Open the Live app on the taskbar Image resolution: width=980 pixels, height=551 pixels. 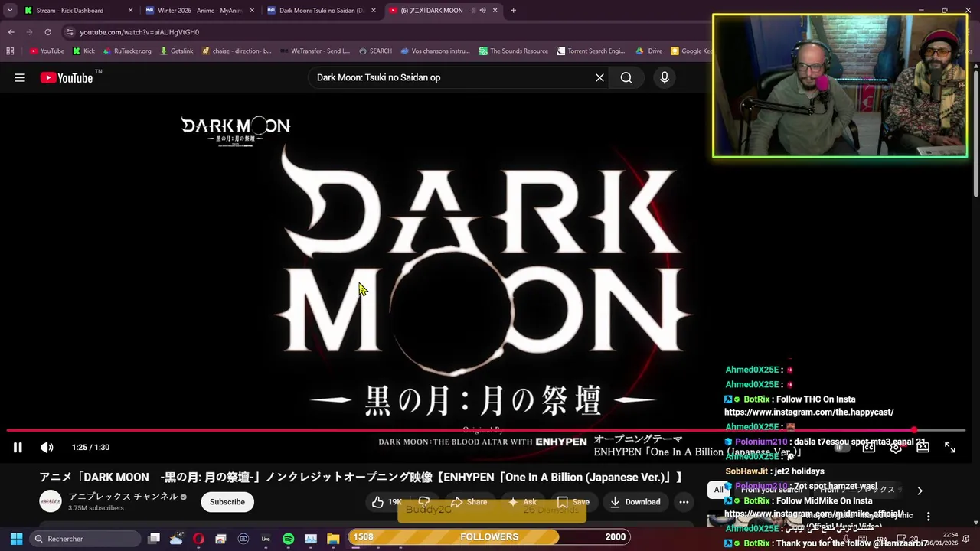[x=266, y=539]
